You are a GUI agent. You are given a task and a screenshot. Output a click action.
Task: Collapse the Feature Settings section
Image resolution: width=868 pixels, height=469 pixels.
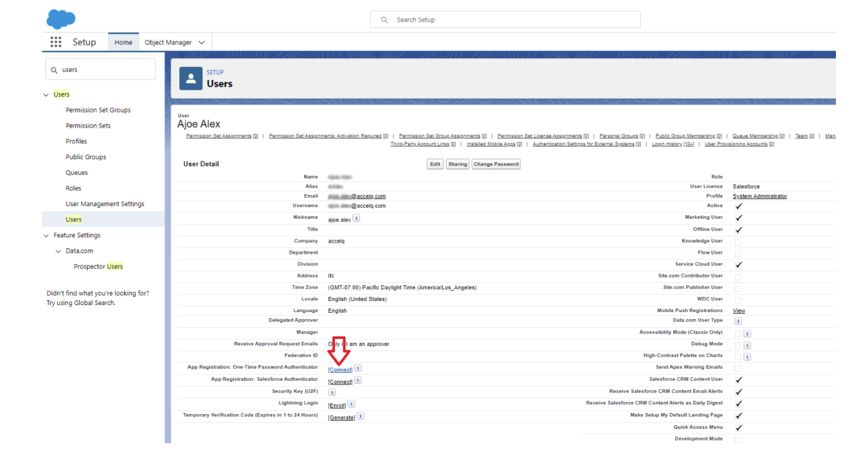46,236
